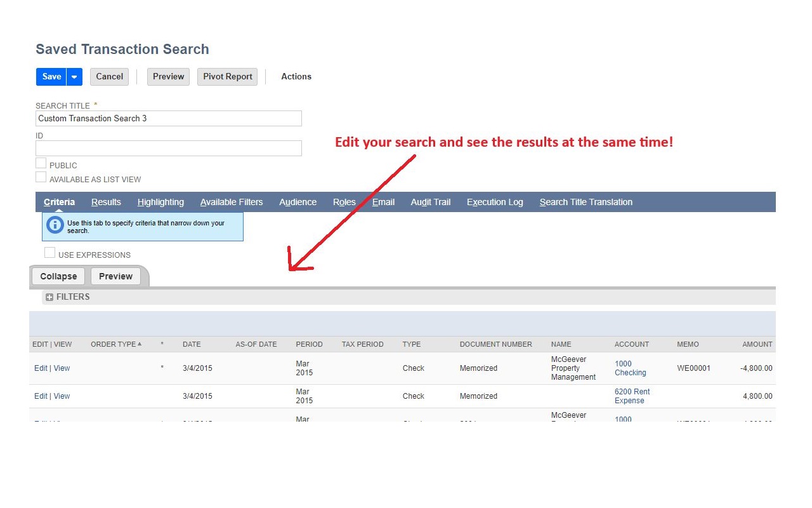Click McGeever Property Management name cell
The image size is (812, 508).
(573, 368)
